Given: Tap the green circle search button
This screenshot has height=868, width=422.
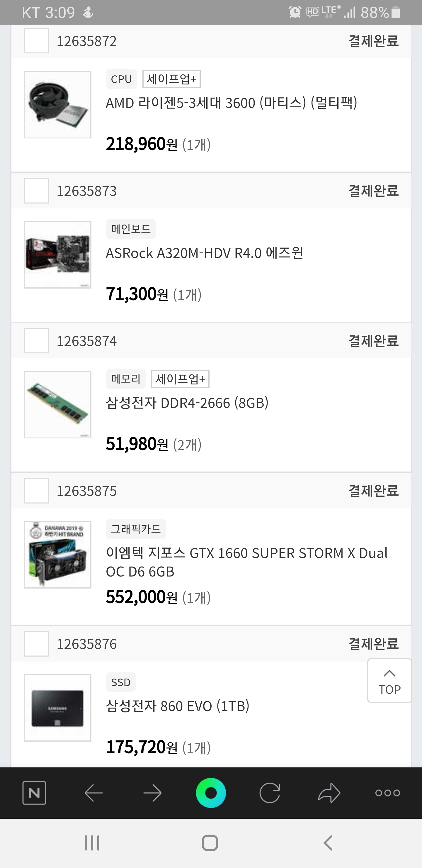Looking at the screenshot, I should [x=211, y=793].
